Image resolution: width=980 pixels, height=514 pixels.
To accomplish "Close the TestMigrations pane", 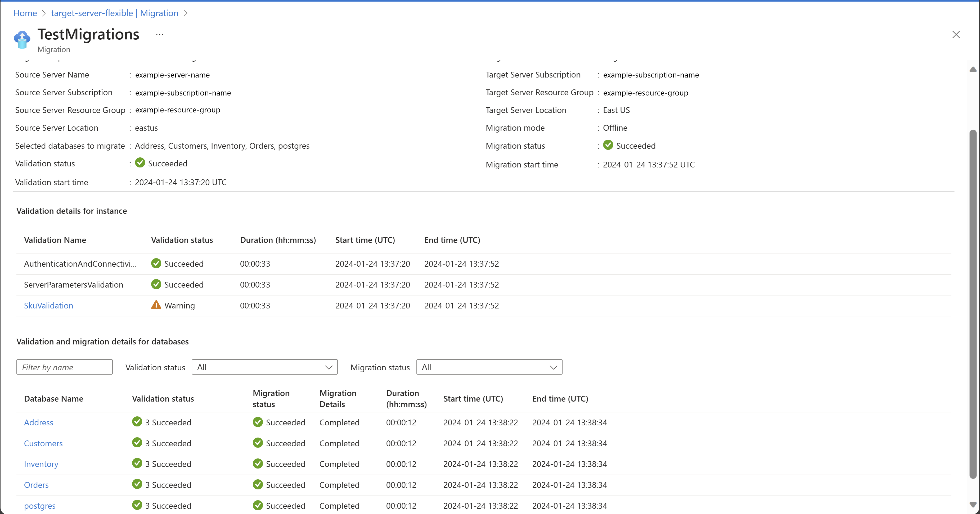I will 956,35.
